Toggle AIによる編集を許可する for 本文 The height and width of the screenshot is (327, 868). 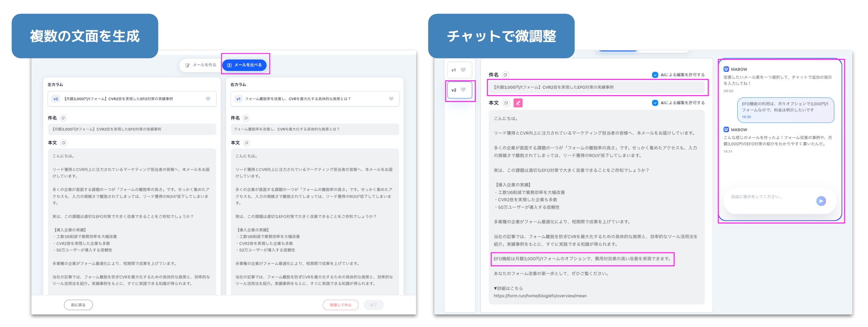pyautogui.click(x=655, y=103)
